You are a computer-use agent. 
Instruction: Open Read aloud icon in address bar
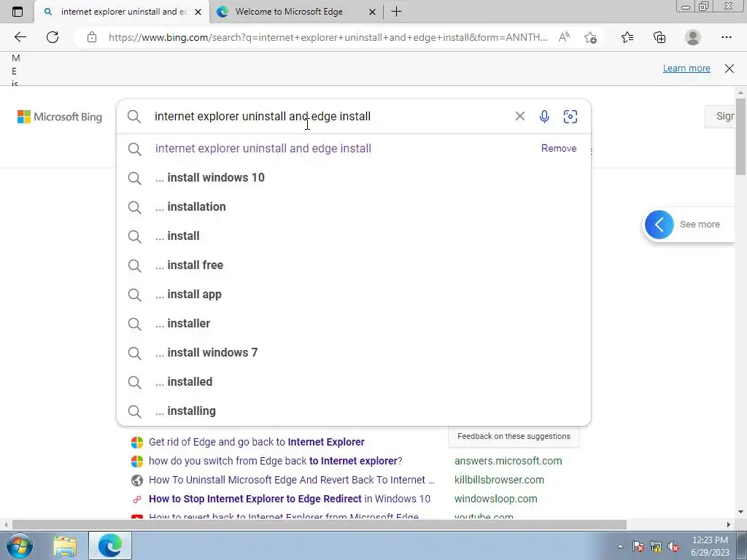click(x=564, y=37)
